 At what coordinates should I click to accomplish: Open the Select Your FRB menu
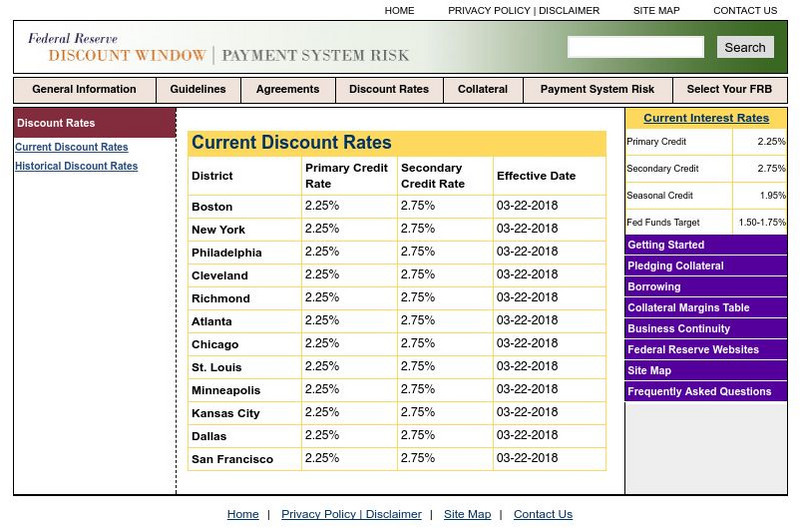click(x=730, y=90)
